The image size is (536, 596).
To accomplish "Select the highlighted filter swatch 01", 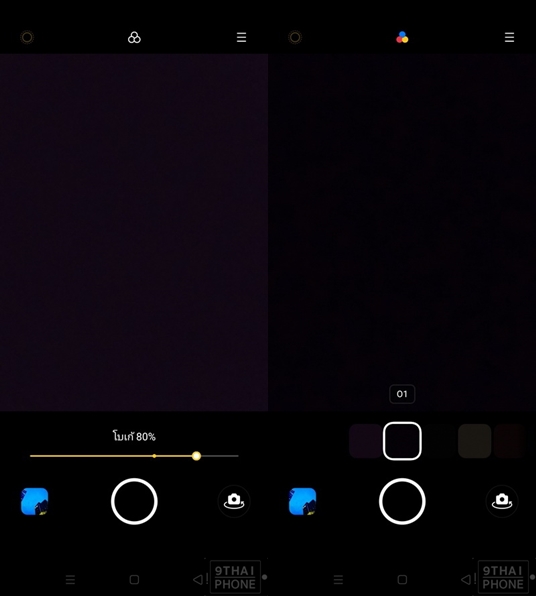I will point(402,441).
